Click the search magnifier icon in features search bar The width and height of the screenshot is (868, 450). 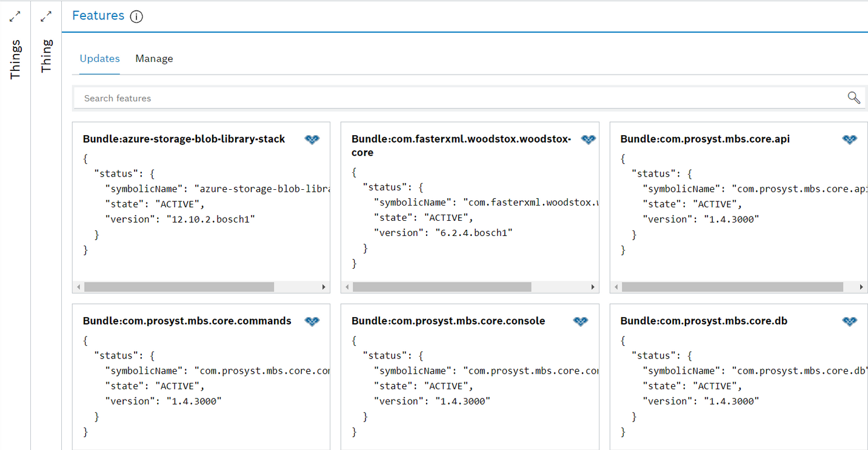click(853, 97)
